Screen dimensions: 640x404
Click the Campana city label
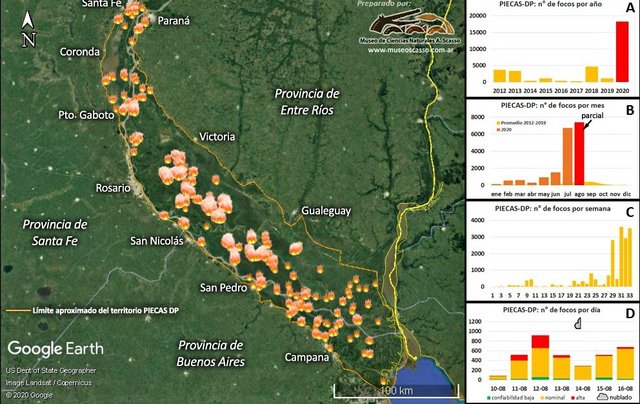click(x=307, y=357)
